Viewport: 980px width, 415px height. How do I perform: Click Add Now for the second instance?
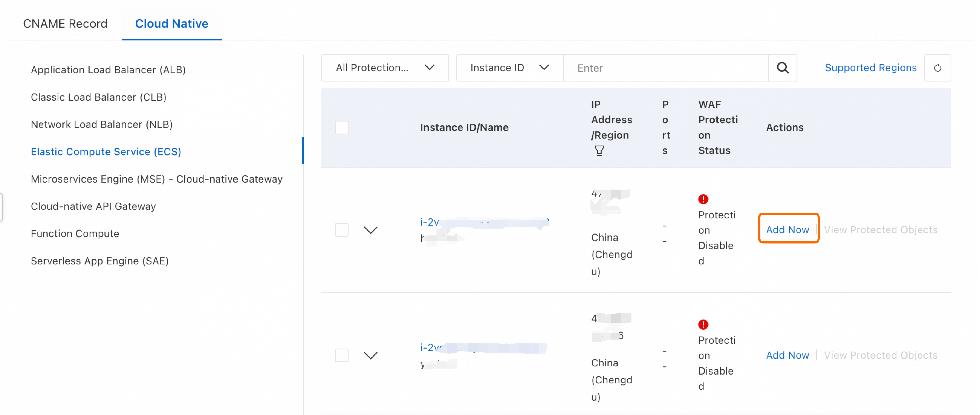[787, 355]
